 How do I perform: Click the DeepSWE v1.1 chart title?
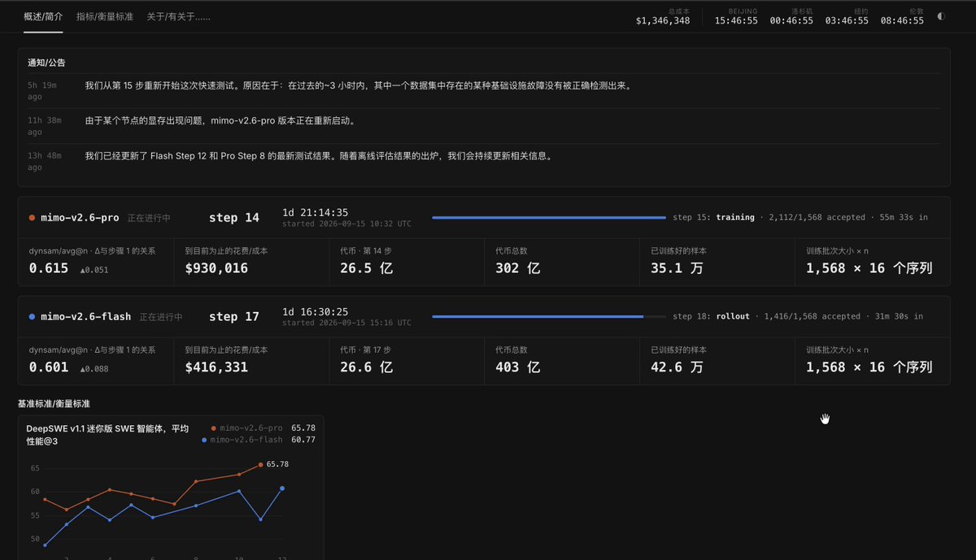click(x=107, y=434)
